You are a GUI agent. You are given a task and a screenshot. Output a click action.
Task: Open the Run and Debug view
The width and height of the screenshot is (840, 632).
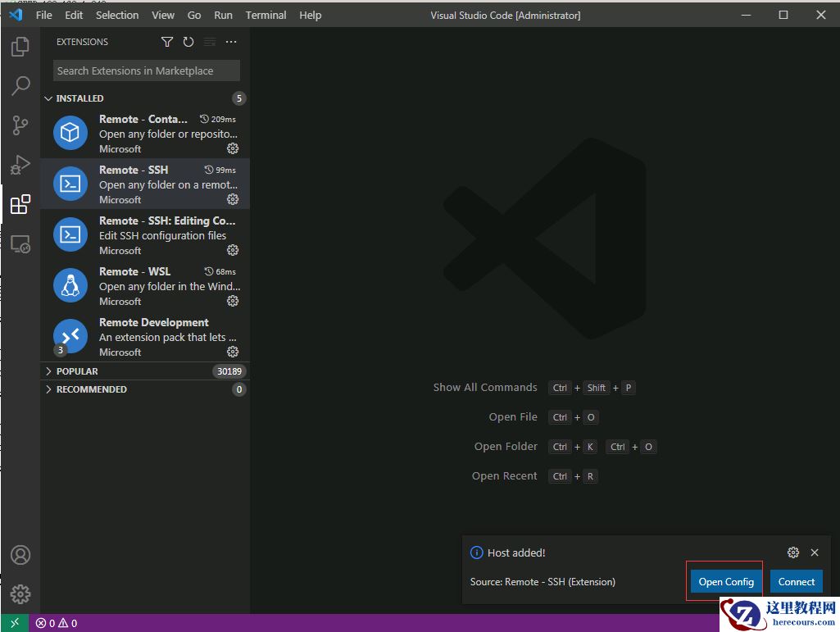pos(20,165)
